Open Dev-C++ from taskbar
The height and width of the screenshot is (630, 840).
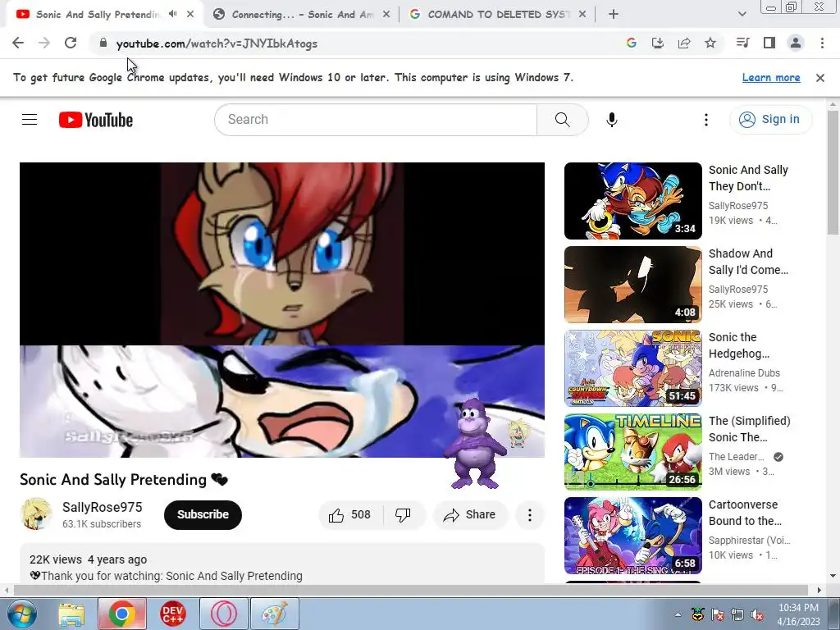[x=172, y=614]
